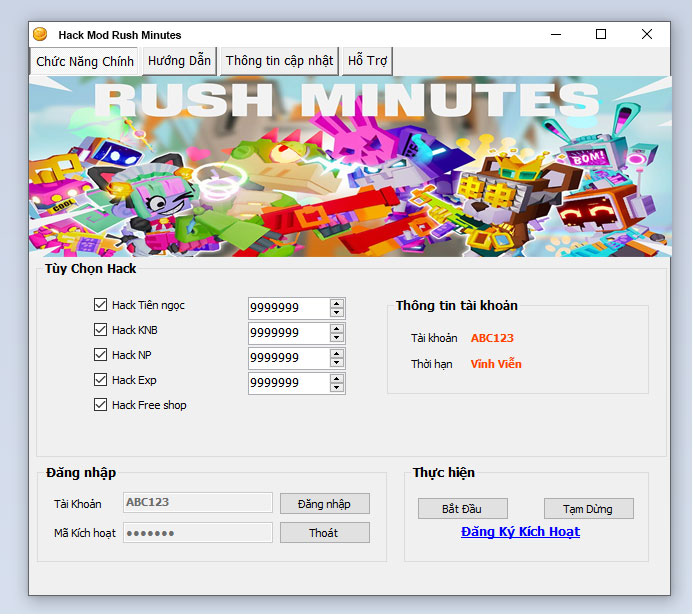Screen dimensions: 693x616
Task: Toggle the Hack Free shop checkbox
Action: point(100,404)
